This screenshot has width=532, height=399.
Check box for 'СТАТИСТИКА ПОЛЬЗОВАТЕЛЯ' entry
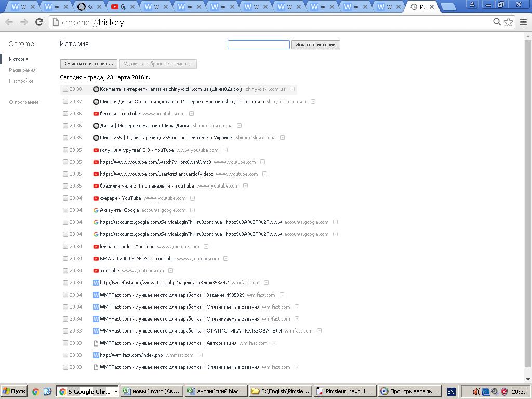[65, 331]
